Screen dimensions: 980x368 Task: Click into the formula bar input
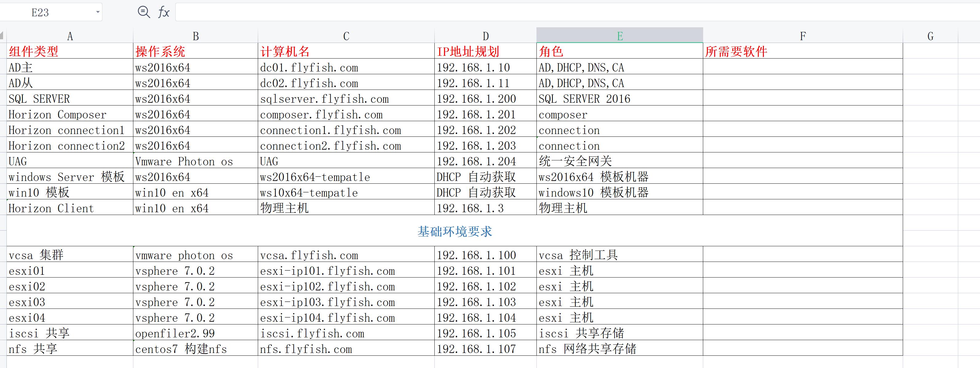point(578,12)
